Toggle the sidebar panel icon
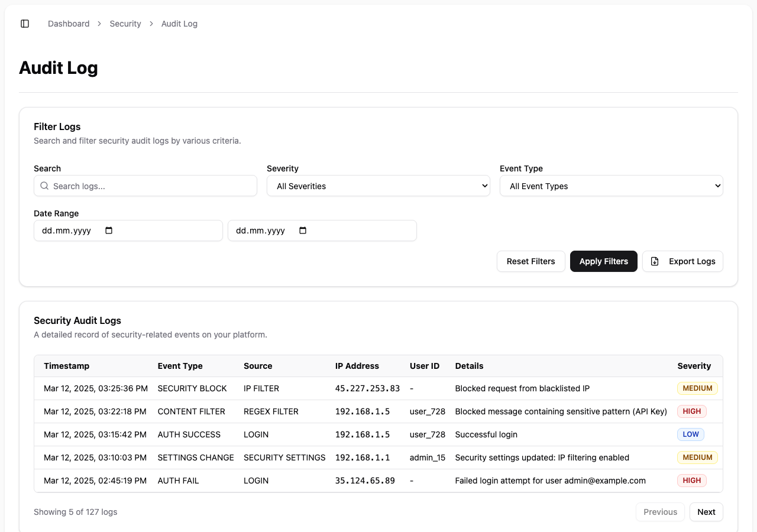The width and height of the screenshot is (757, 532). click(x=25, y=24)
